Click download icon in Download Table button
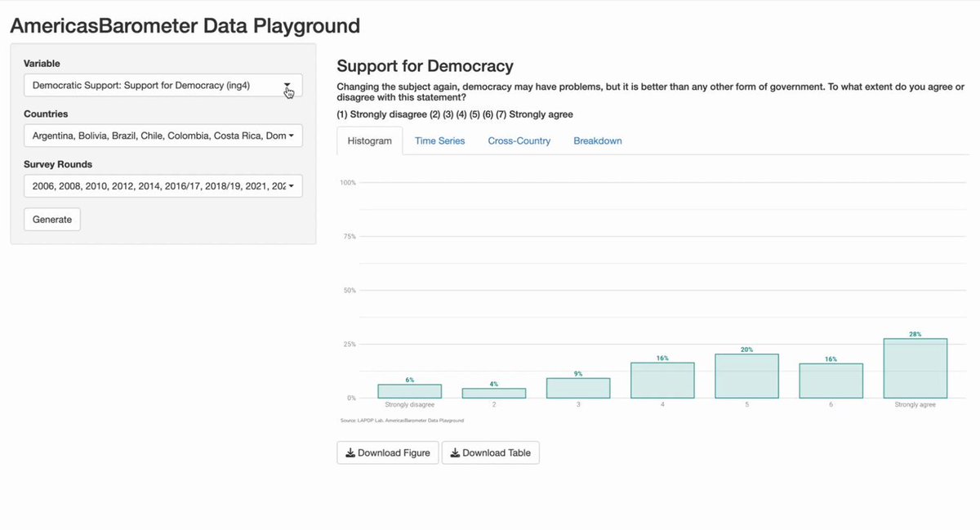The image size is (980, 530). (455, 452)
